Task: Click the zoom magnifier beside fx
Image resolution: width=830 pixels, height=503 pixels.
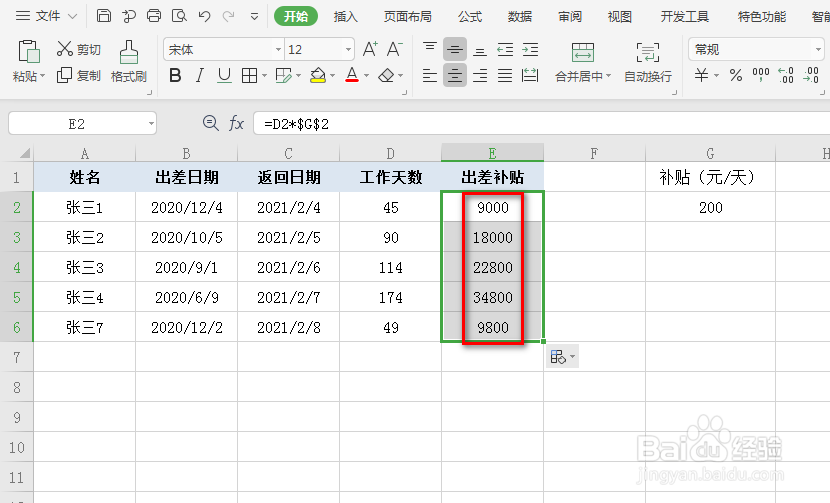Action: (210, 123)
